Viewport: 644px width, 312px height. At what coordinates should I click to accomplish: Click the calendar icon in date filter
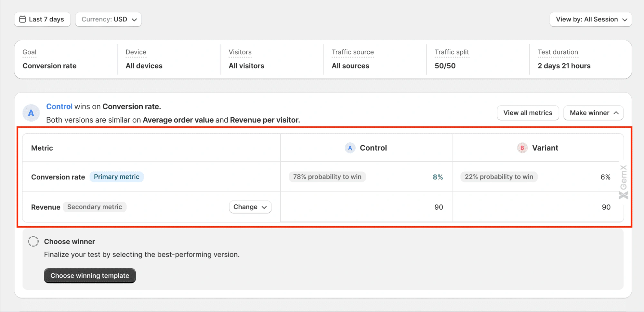22,19
